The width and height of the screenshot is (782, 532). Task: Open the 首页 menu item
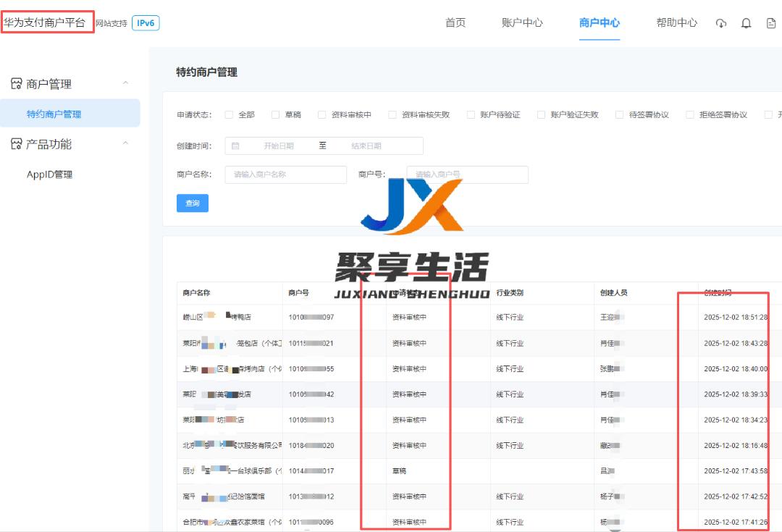[455, 22]
